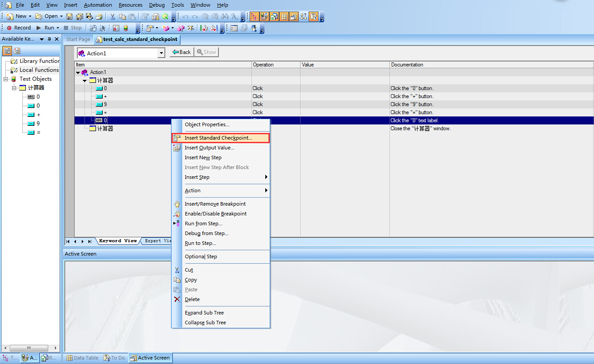594x364 pixels.
Task: Click the Run button
Action: (x=45, y=28)
